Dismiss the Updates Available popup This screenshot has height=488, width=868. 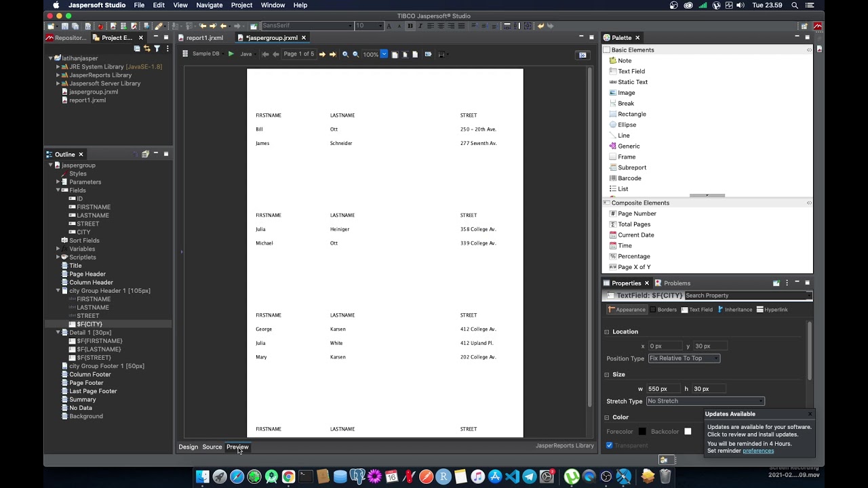(810, 413)
